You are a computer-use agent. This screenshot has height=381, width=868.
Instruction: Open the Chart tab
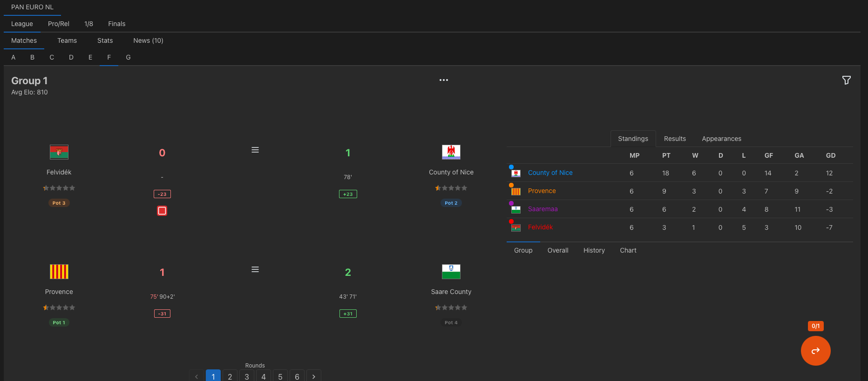(628, 250)
